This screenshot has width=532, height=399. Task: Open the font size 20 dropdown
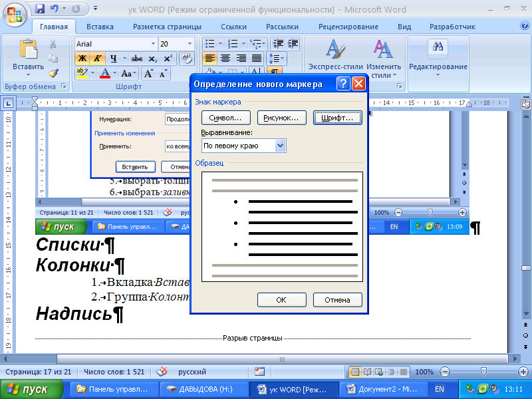(x=190, y=44)
